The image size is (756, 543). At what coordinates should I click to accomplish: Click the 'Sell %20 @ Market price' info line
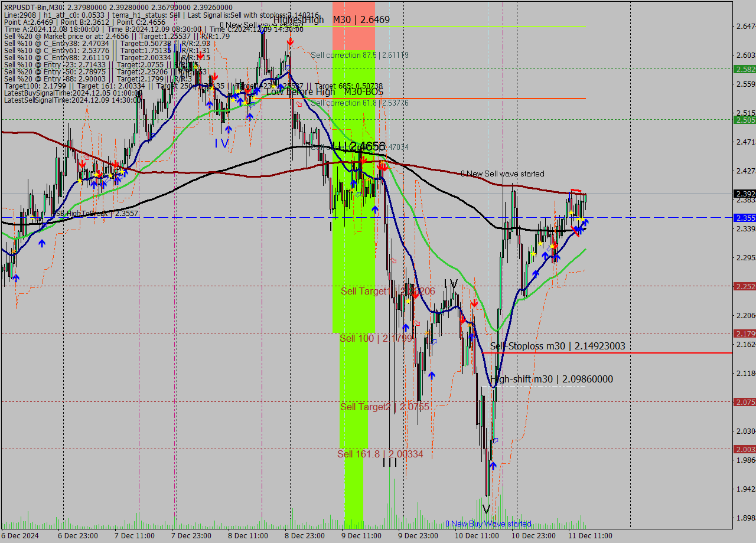(117, 36)
